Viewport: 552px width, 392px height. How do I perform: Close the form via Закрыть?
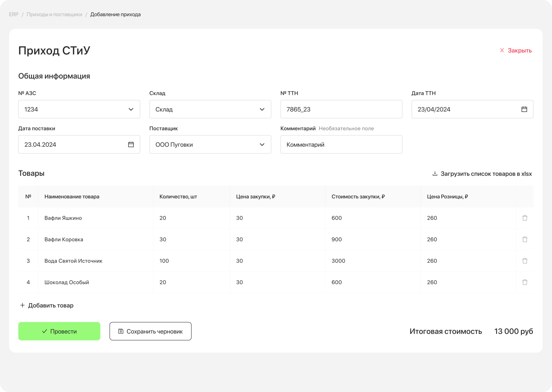click(516, 50)
